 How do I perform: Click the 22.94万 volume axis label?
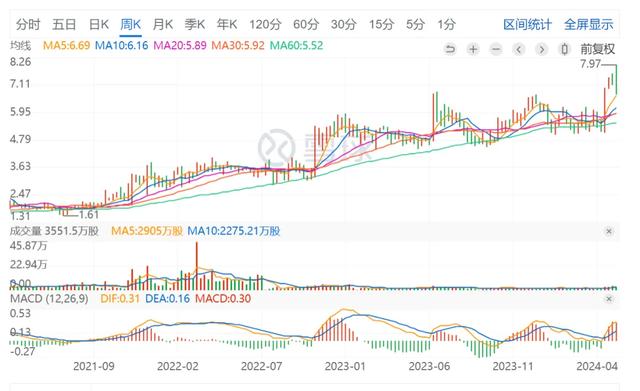click(x=29, y=264)
